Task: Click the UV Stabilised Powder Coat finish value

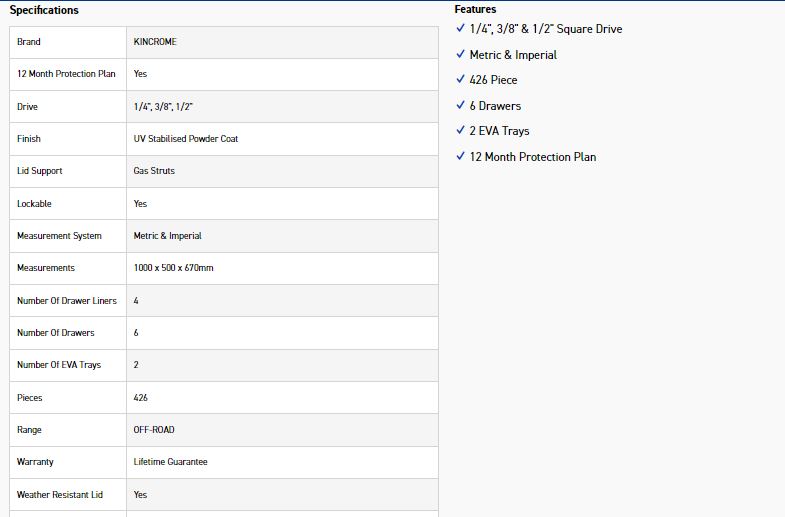Action: tap(186, 139)
